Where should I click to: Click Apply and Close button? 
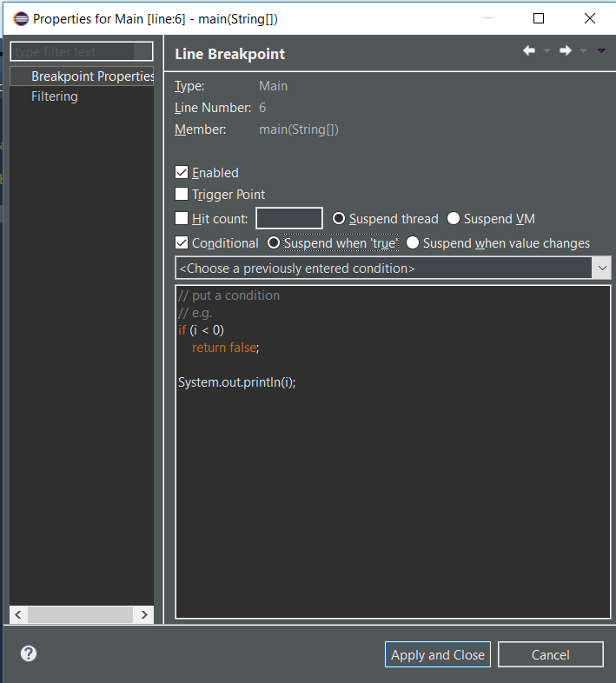pos(438,654)
